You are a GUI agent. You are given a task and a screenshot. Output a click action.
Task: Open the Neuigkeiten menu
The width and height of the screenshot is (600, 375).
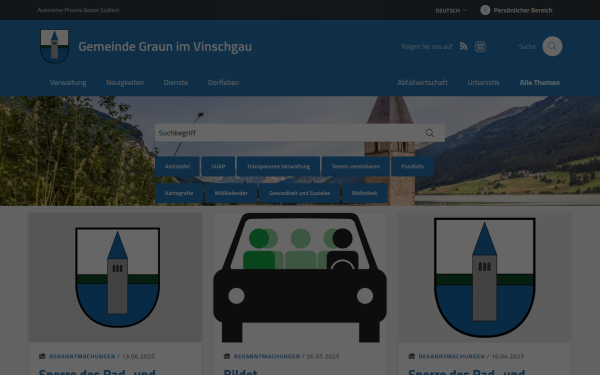pyautogui.click(x=125, y=82)
